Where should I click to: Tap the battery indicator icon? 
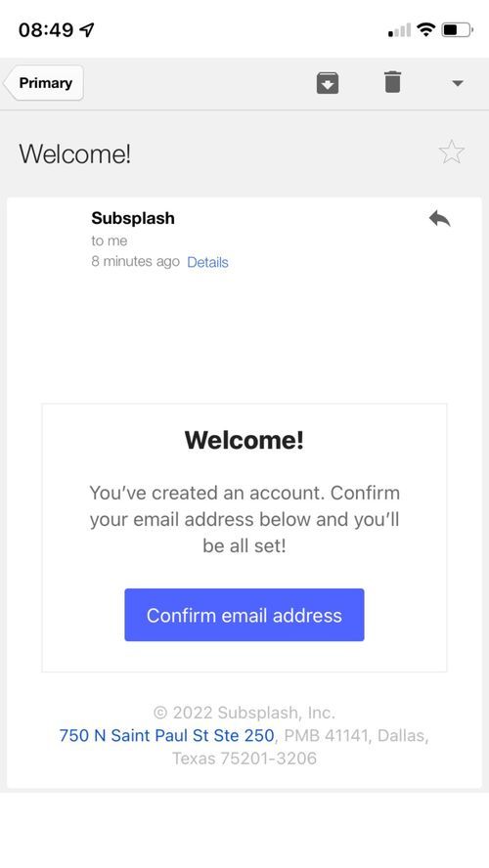click(x=458, y=29)
